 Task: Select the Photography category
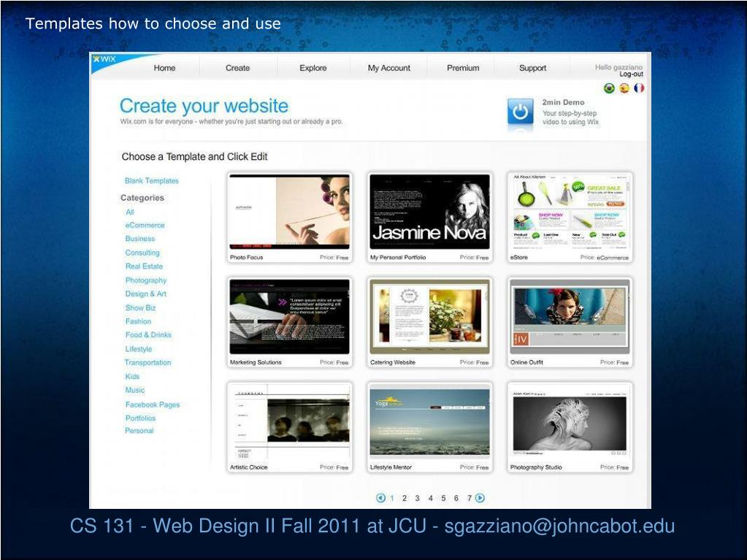pos(146,280)
